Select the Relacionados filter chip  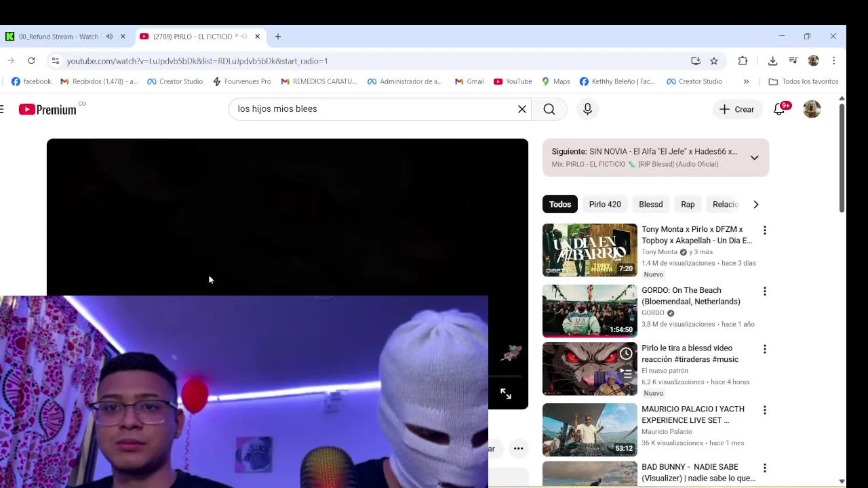(725, 204)
